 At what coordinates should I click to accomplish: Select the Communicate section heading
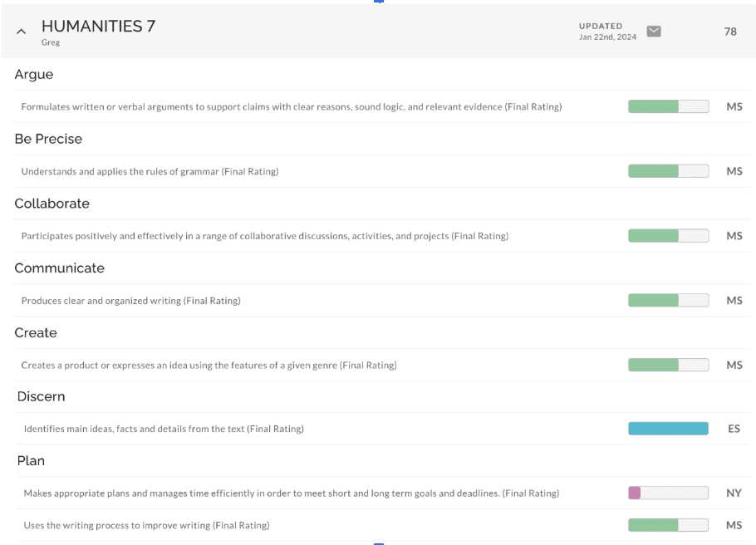(x=59, y=268)
